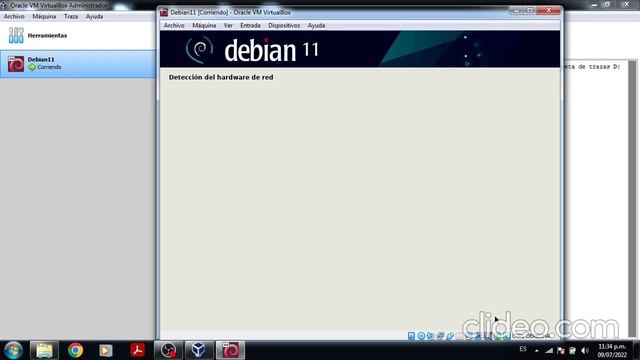This screenshot has width=640, height=360.
Task: Switch to VirtualBox Manager taskbar button
Action: coord(199,350)
